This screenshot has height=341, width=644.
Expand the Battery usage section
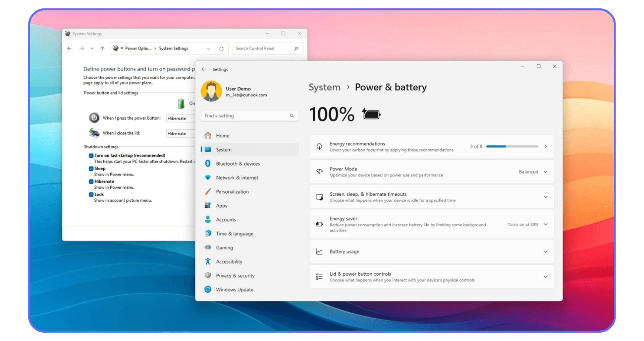(546, 252)
